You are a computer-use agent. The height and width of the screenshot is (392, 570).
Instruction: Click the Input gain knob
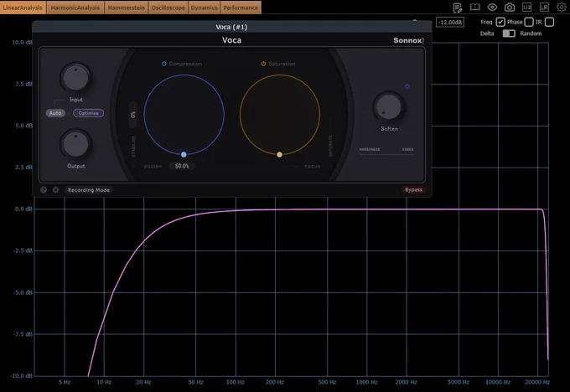[75, 78]
